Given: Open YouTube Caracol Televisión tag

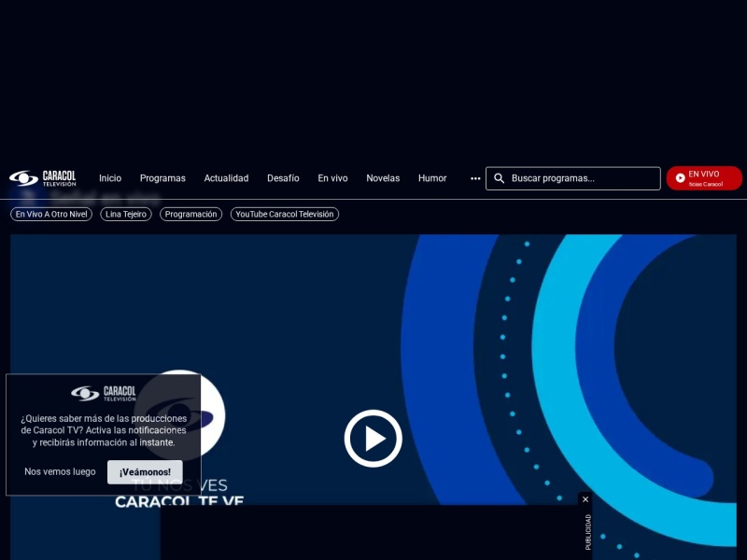Looking at the screenshot, I should pyautogui.click(x=285, y=215).
